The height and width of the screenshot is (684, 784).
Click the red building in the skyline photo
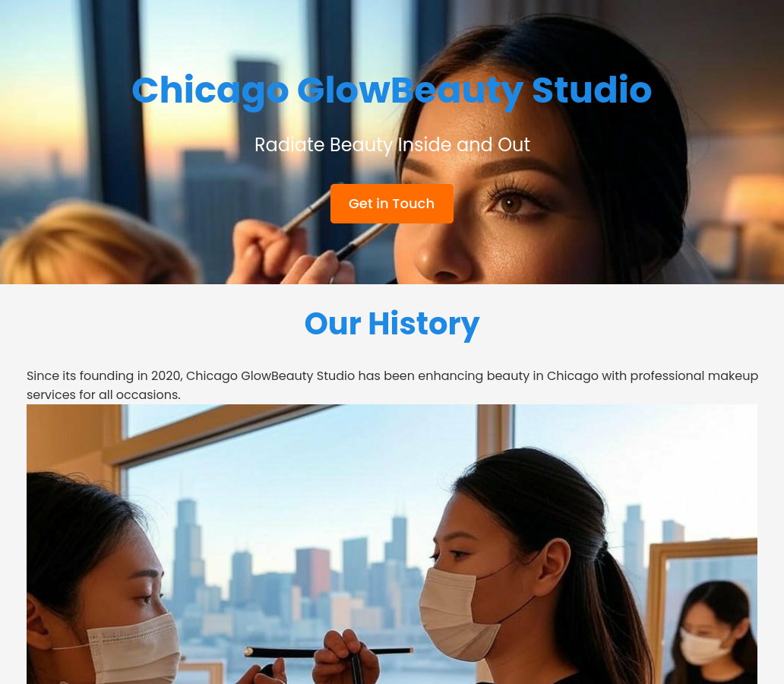pos(312,573)
